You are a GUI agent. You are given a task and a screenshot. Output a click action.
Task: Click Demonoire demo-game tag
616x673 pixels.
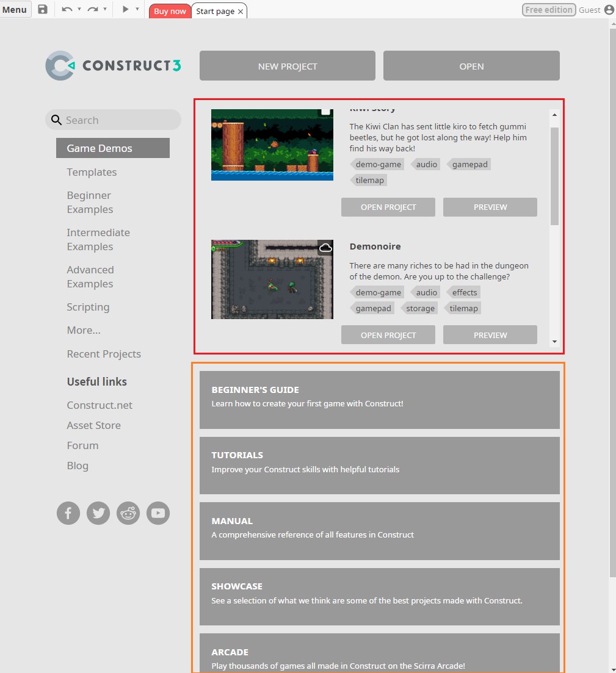377,292
